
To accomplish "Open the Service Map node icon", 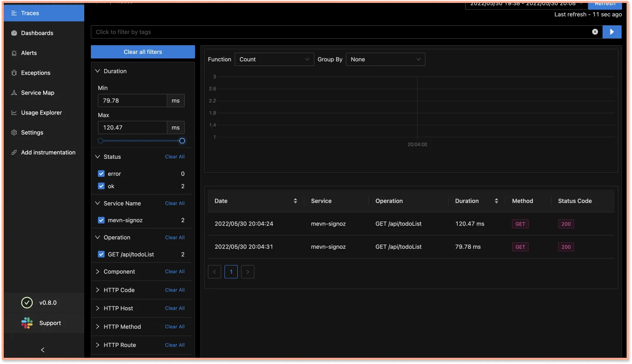I will tap(14, 93).
